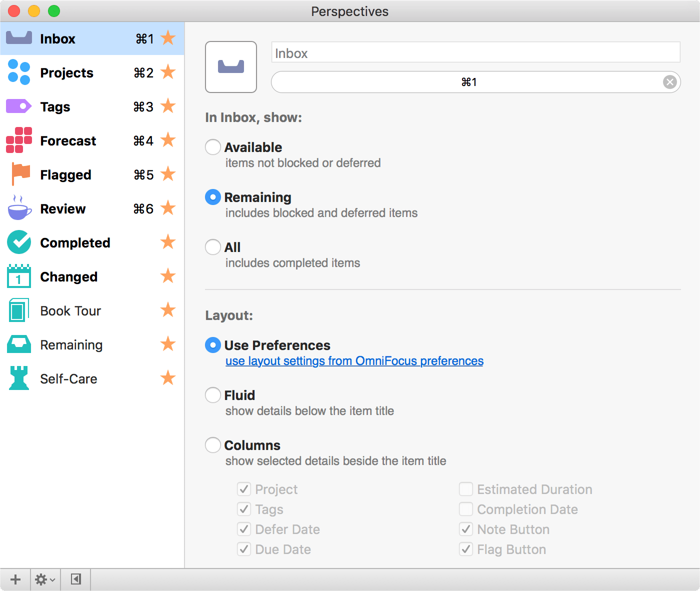Select the Self-Care perspective row

(92, 378)
